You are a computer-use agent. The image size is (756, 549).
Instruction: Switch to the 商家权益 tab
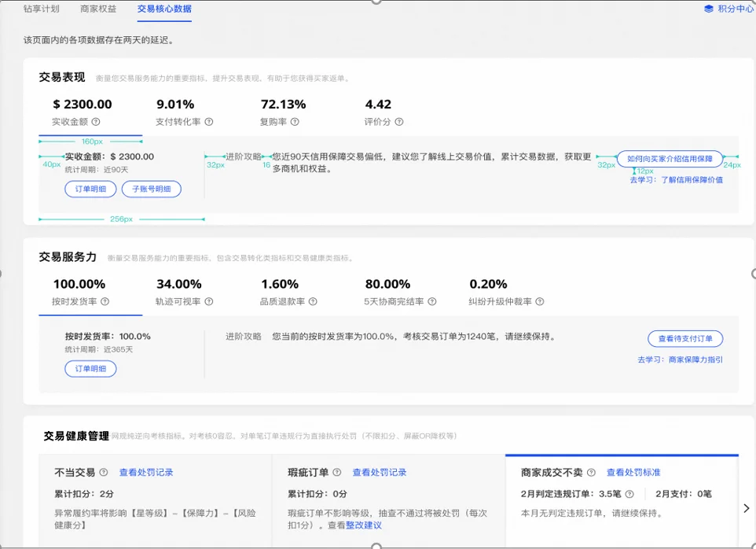(x=98, y=9)
